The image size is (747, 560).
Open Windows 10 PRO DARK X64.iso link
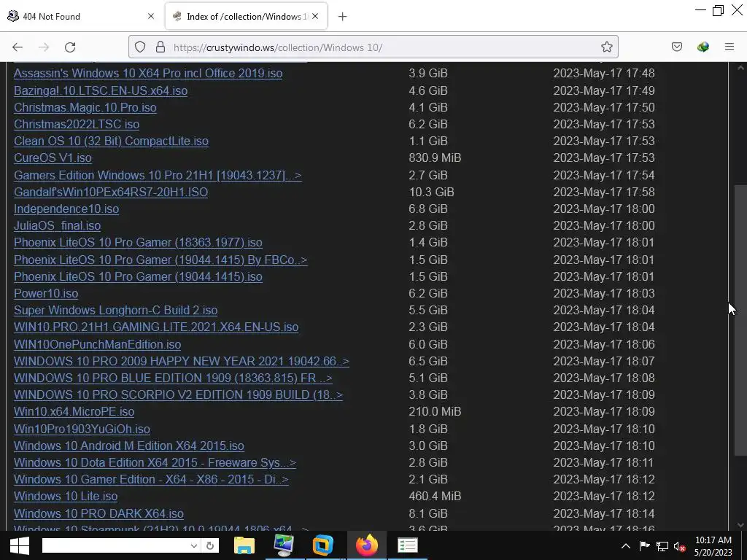(98, 513)
